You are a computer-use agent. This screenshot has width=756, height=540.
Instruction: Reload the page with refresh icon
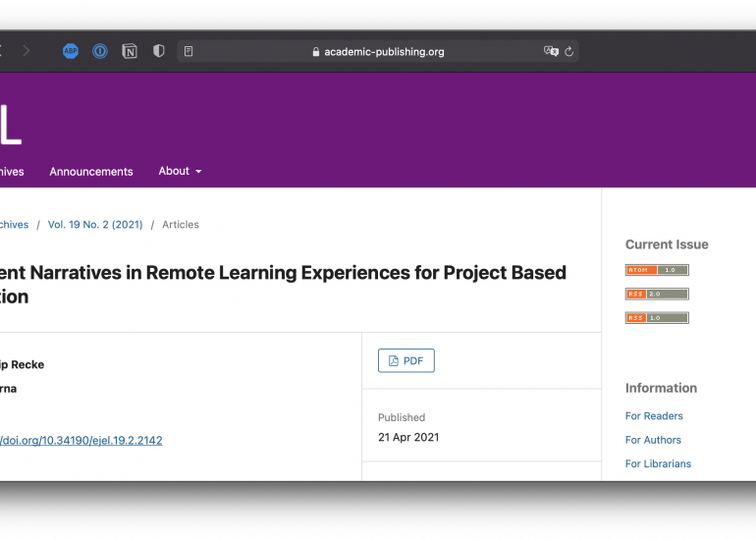click(568, 52)
